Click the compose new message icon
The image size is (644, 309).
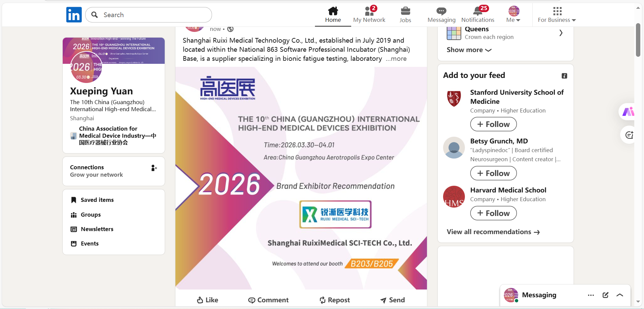click(605, 295)
